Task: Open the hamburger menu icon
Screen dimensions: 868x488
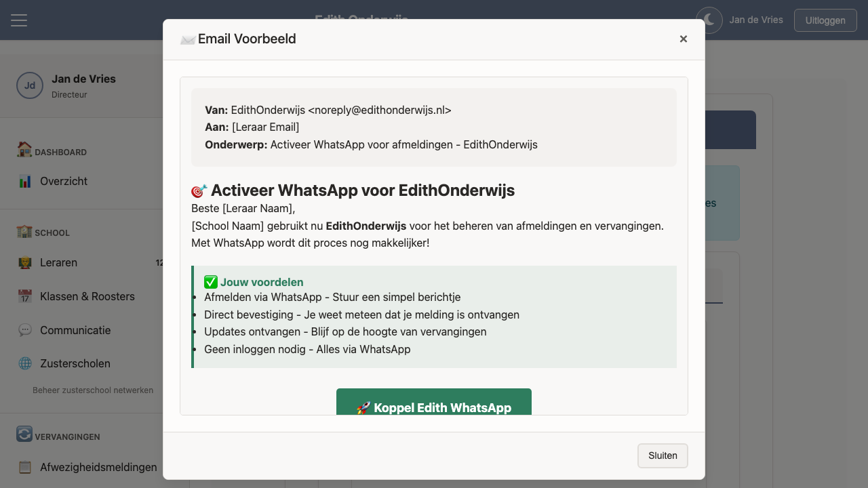Action: point(19,20)
